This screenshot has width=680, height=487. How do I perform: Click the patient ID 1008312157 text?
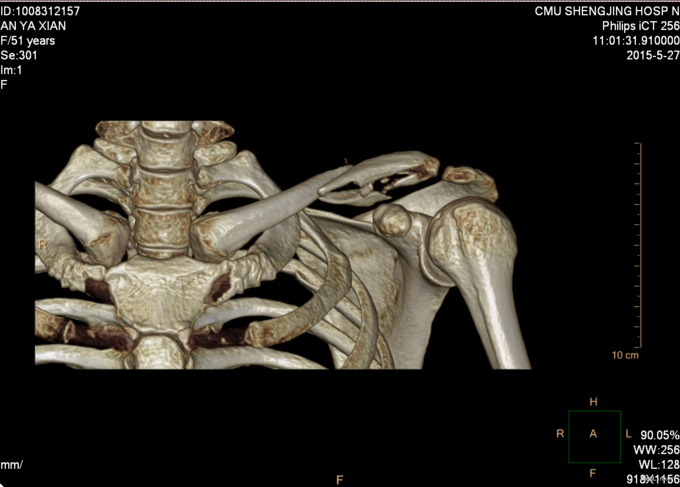[x=41, y=11]
